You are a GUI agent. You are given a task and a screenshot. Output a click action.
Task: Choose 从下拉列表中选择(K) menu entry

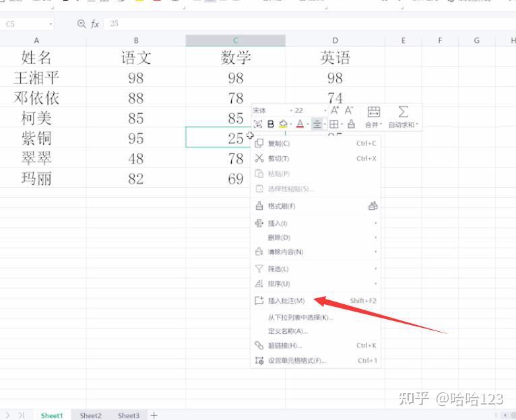click(315, 318)
